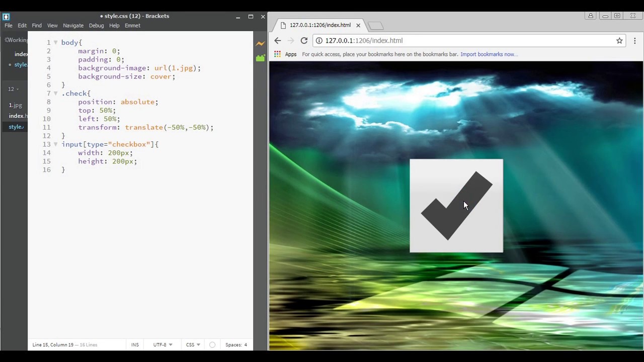
Task: Toggle the INS insert mode indicator
Action: pos(135,345)
